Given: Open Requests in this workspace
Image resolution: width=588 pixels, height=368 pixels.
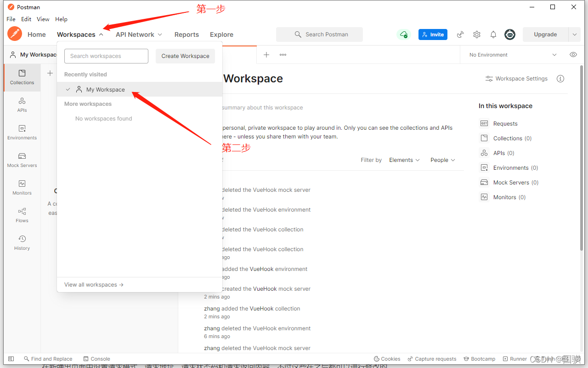Looking at the screenshot, I should [499, 123].
